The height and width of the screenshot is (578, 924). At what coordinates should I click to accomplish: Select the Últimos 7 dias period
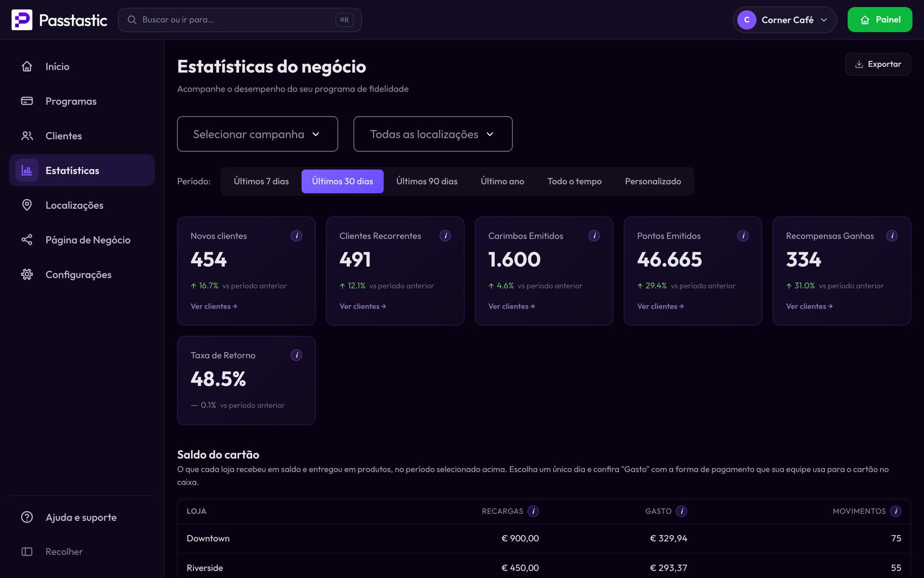[261, 182]
